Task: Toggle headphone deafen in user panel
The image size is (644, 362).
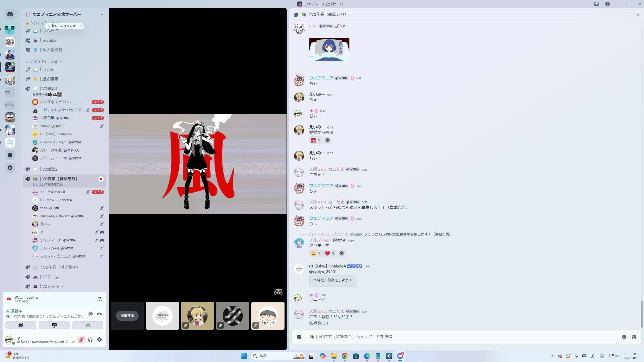Action: pyautogui.click(x=90, y=340)
